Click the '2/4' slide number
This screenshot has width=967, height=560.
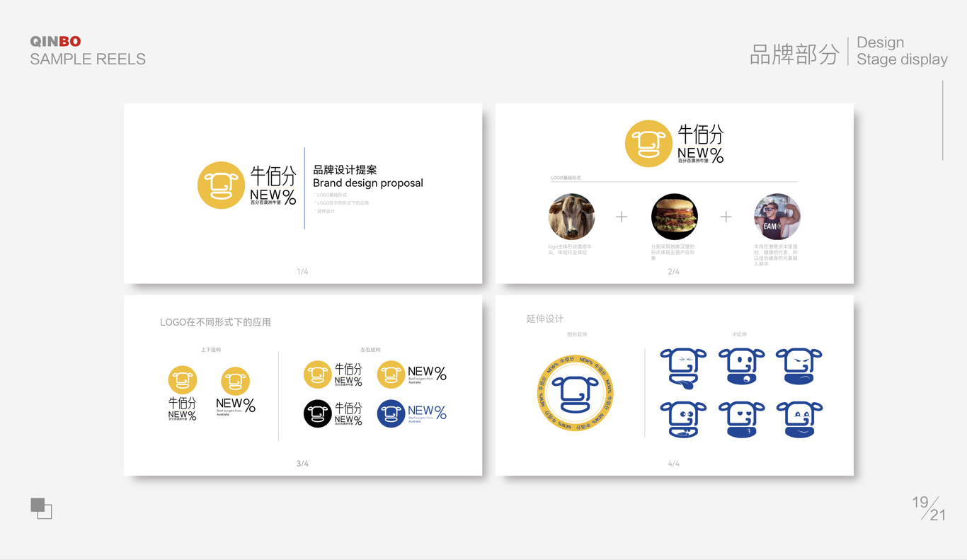coord(674,272)
